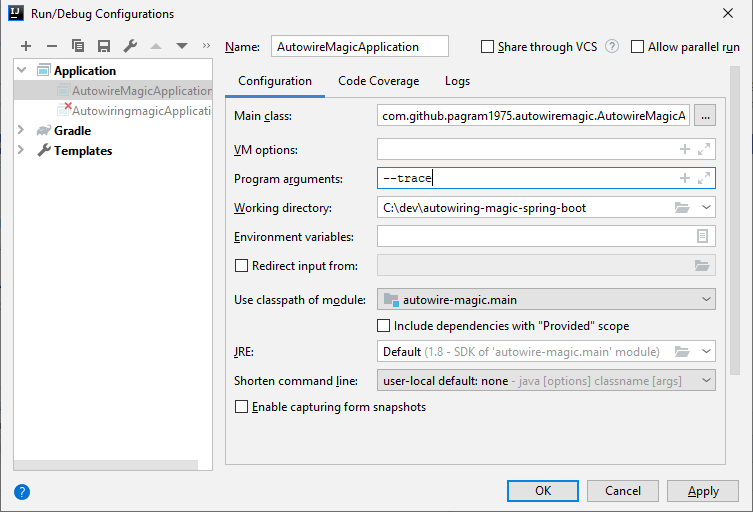Click the Working directory folder browse icon
This screenshot has width=753, height=512.
pyautogui.click(x=683, y=208)
